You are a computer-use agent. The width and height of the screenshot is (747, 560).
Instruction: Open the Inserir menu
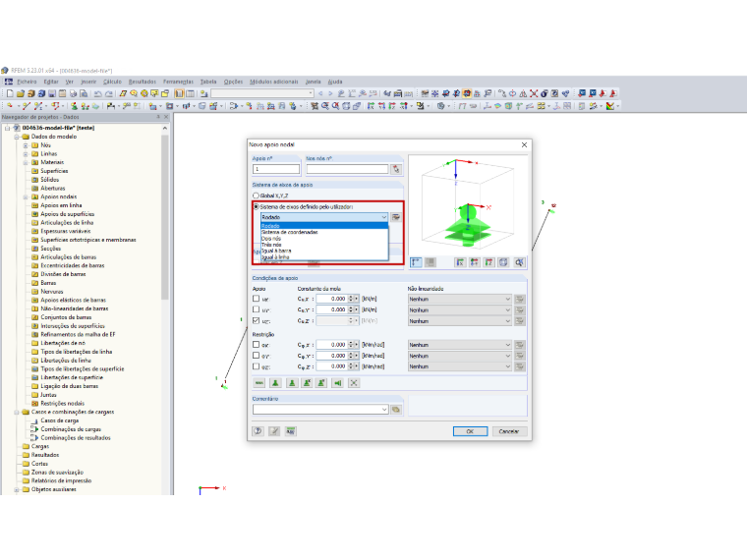88,82
